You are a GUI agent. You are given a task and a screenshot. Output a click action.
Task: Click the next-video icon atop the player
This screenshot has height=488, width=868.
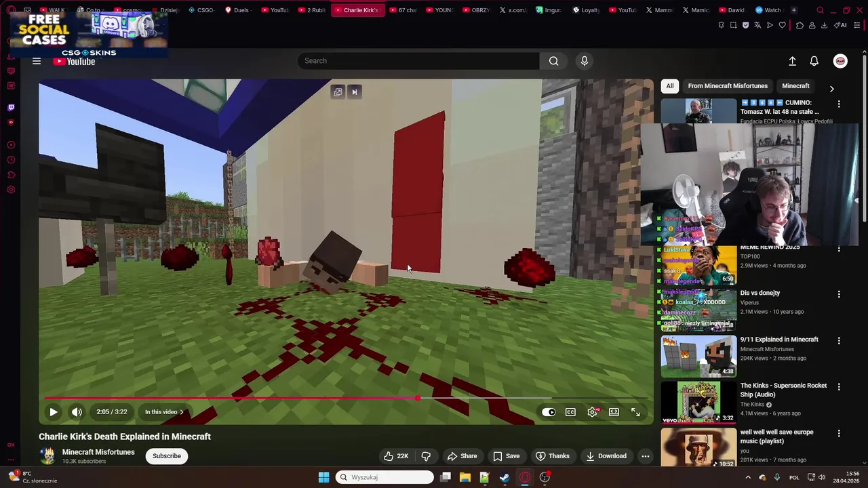tap(354, 92)
